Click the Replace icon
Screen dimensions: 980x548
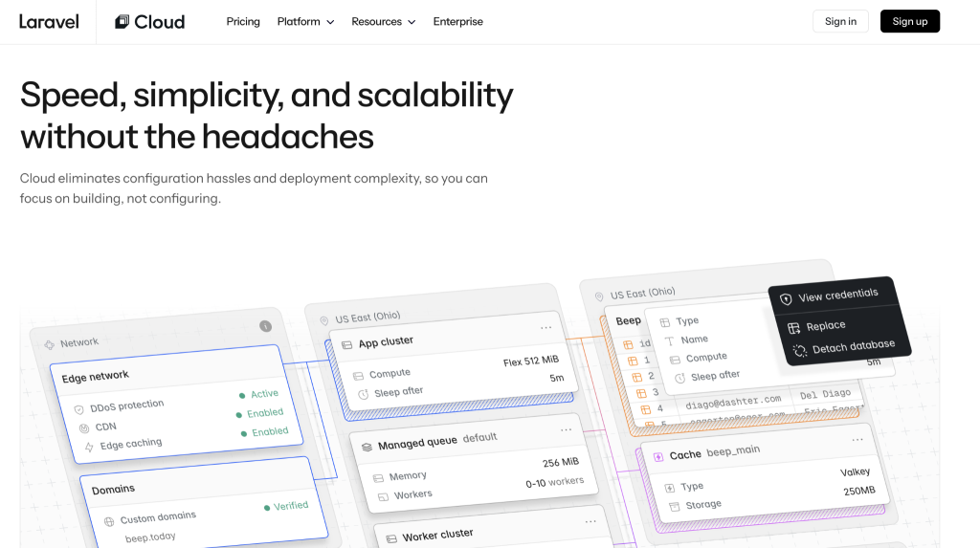pos(793,328)
